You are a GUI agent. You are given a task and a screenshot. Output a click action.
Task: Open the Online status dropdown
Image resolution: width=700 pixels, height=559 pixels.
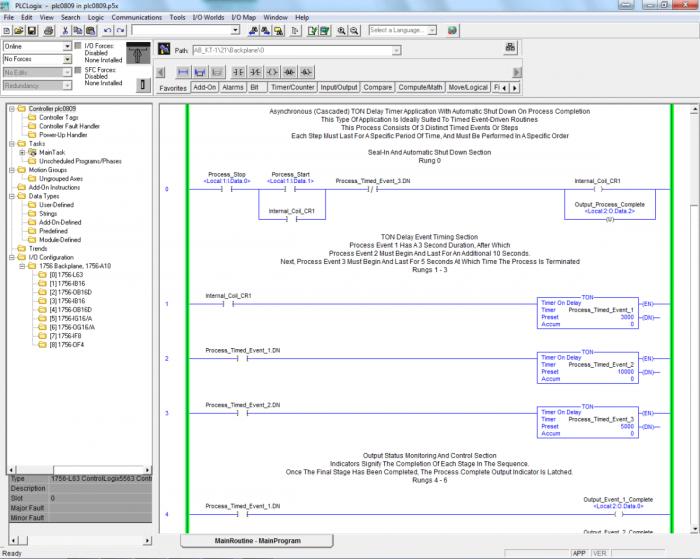click(x=67, y=46)
